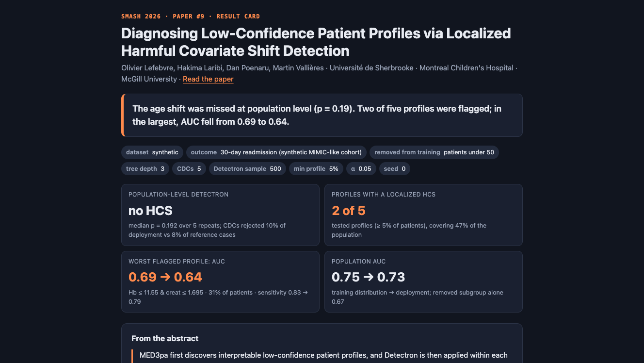Open the Read the paper link
This screenshot has width=644, height=363.
coord(208,79)
